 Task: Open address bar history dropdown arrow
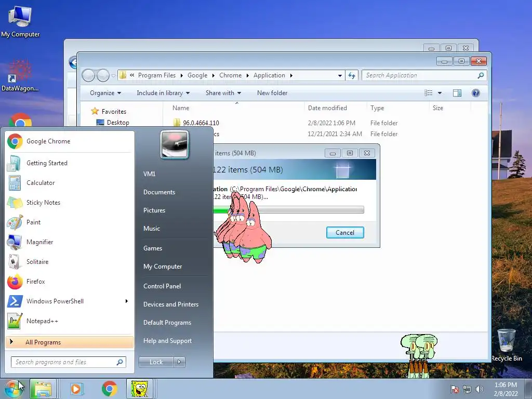click(x=340, y=75)
